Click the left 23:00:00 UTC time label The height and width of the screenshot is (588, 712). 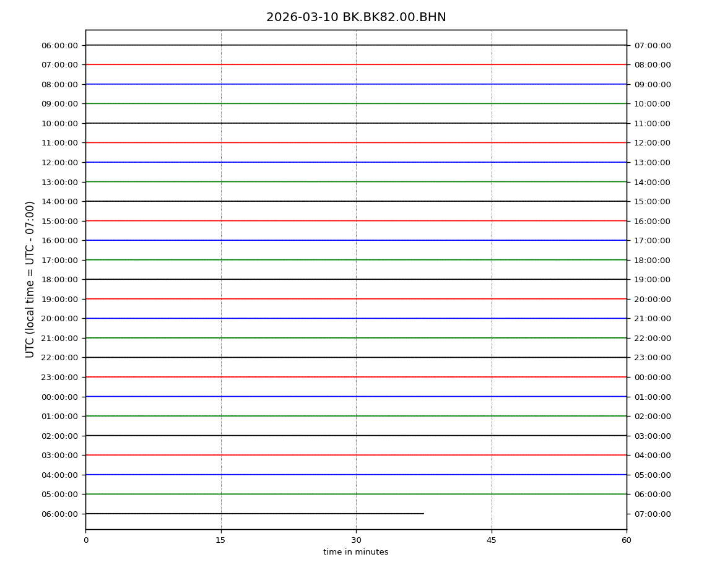pos(60,377)
